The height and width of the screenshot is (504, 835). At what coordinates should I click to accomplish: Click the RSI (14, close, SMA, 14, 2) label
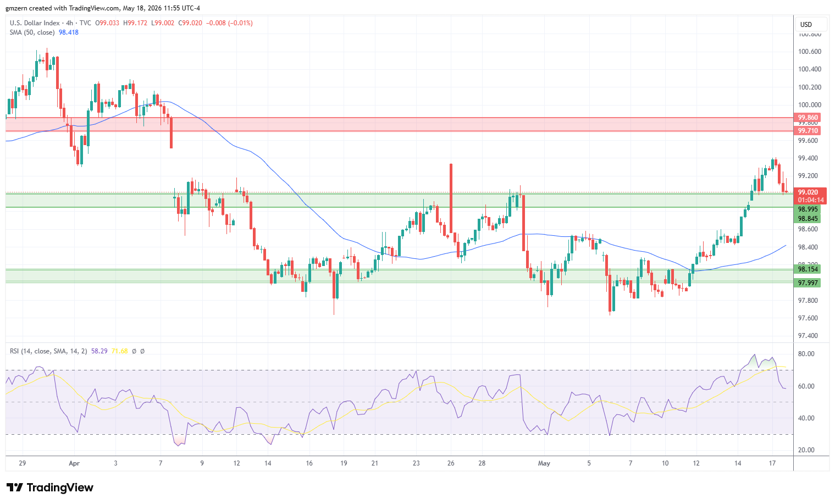(x=48, y=351)
